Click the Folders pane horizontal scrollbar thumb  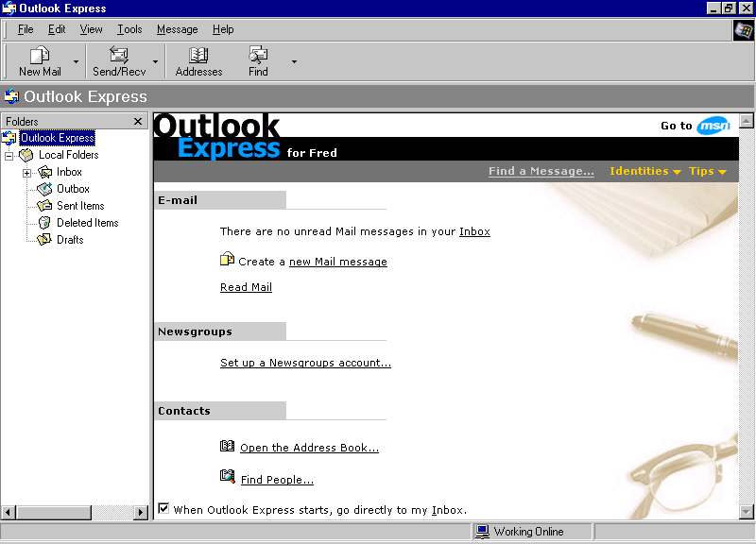(x=54, y=512)
